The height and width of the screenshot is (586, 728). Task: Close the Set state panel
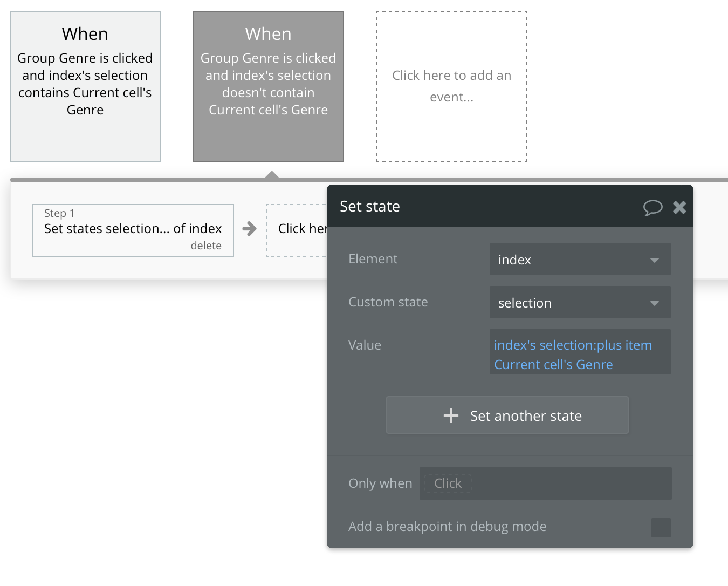tap(679, 207)
